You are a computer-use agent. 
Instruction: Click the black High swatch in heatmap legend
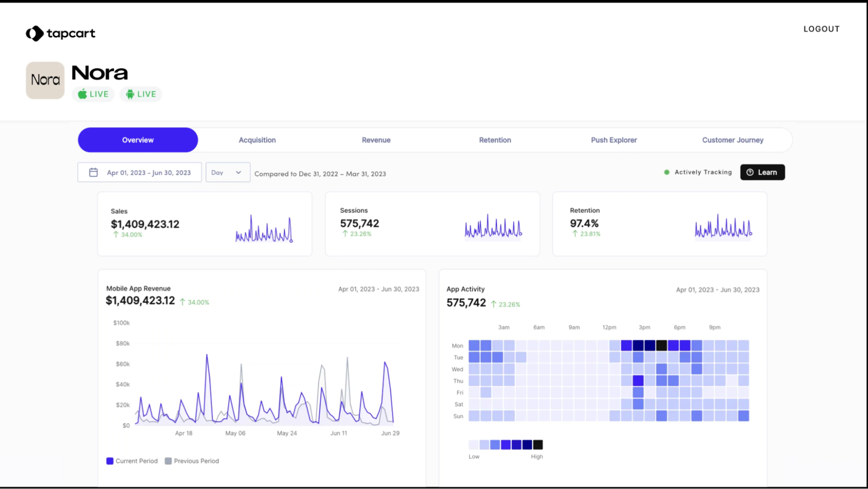[538, 445]
